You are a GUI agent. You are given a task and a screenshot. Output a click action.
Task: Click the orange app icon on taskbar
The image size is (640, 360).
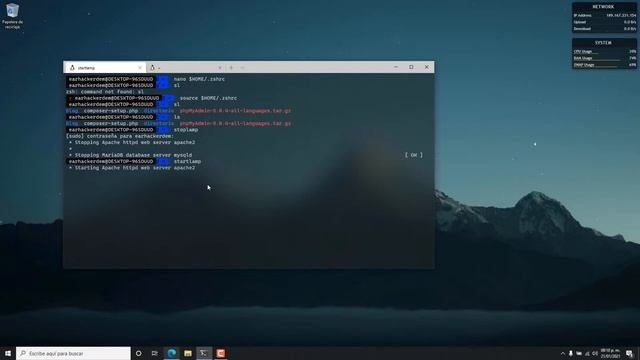point(220,353)
